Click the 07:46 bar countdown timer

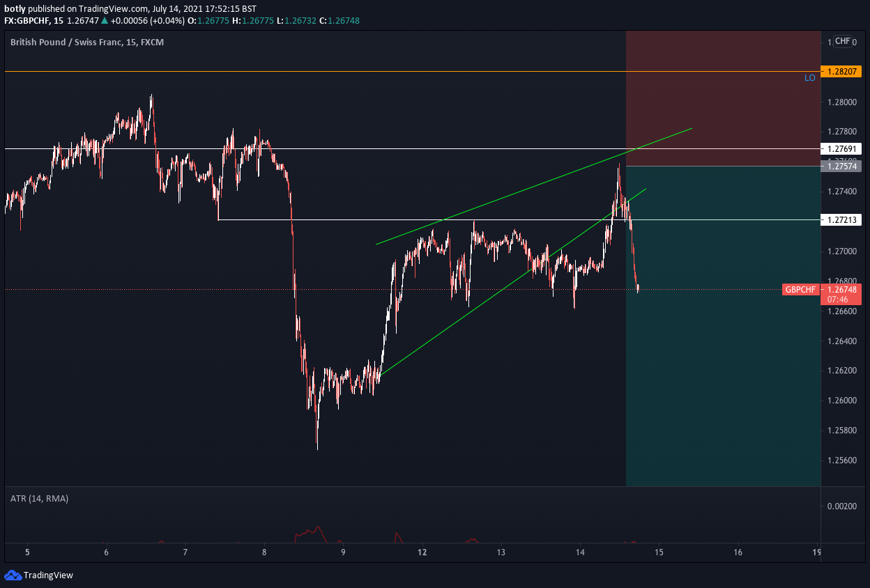pos(838,300)
